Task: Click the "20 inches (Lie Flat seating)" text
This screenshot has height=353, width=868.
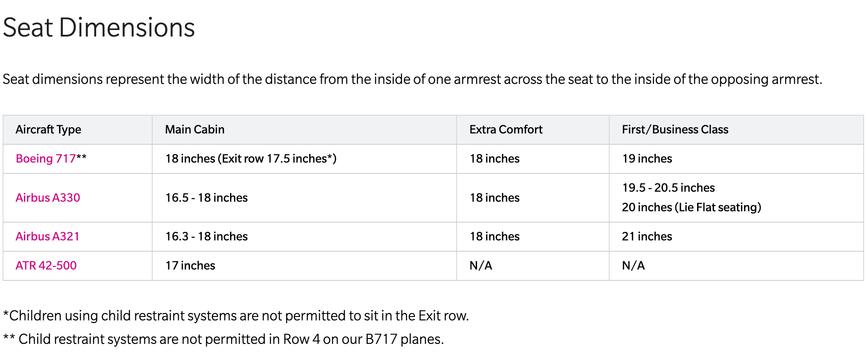Action: click(691, 207)
